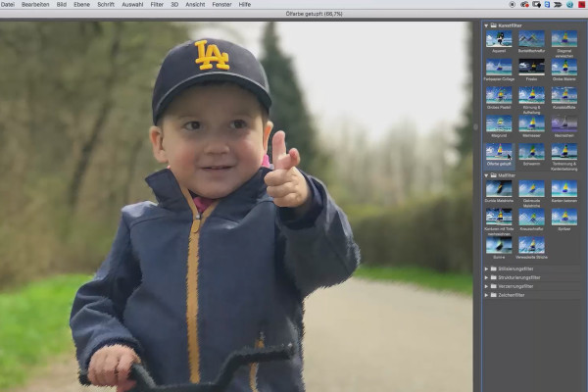Image resolution: width=588 pixels, height=392 pixels.
Task: Pick Konturen mit Tinte nachzeichnen thumbnail
Action: [499, 217]
